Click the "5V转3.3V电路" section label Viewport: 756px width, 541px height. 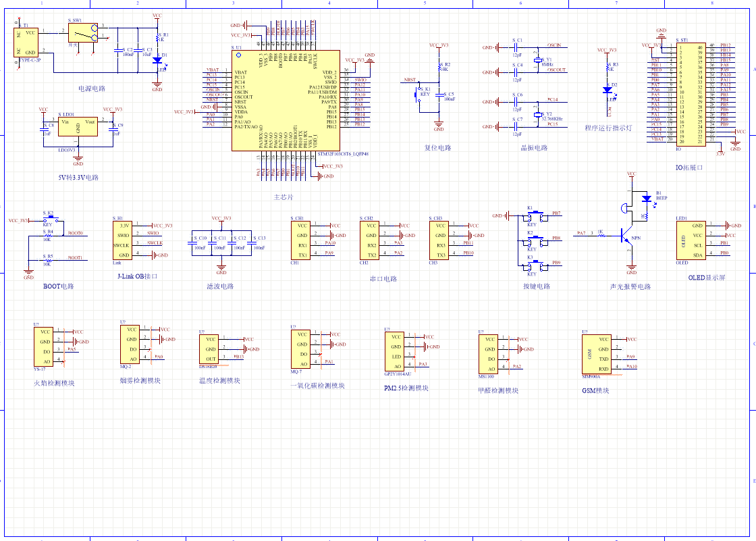(x=78, y=178)
